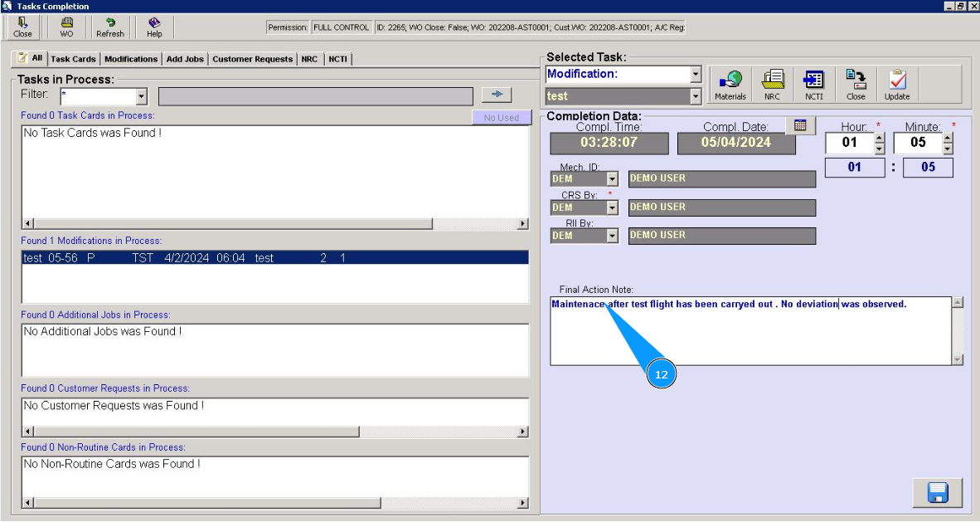
Task: Click the blue hour display box 01
Action: click(x=854, y=167)
